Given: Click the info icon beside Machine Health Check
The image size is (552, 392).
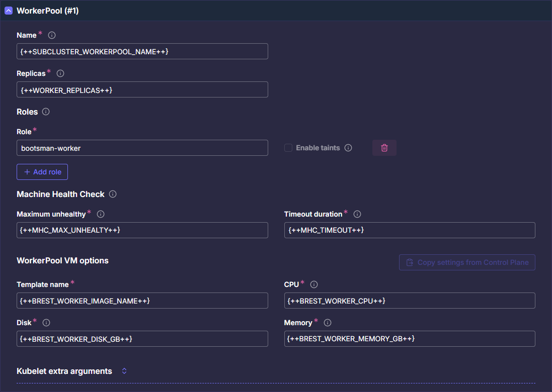Looking at the screenshot, I should pyautogui.click(x=113, y=194).
